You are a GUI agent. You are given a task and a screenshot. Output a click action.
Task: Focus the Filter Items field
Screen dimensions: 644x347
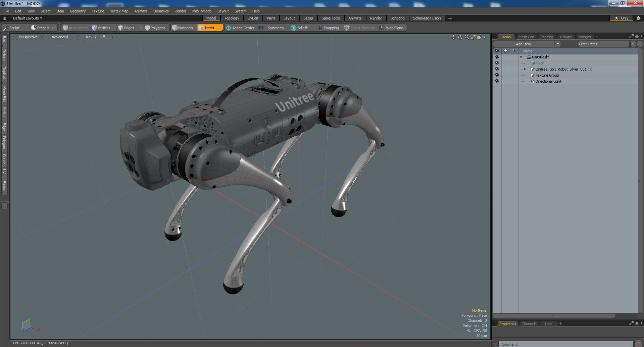click(603, 44)
